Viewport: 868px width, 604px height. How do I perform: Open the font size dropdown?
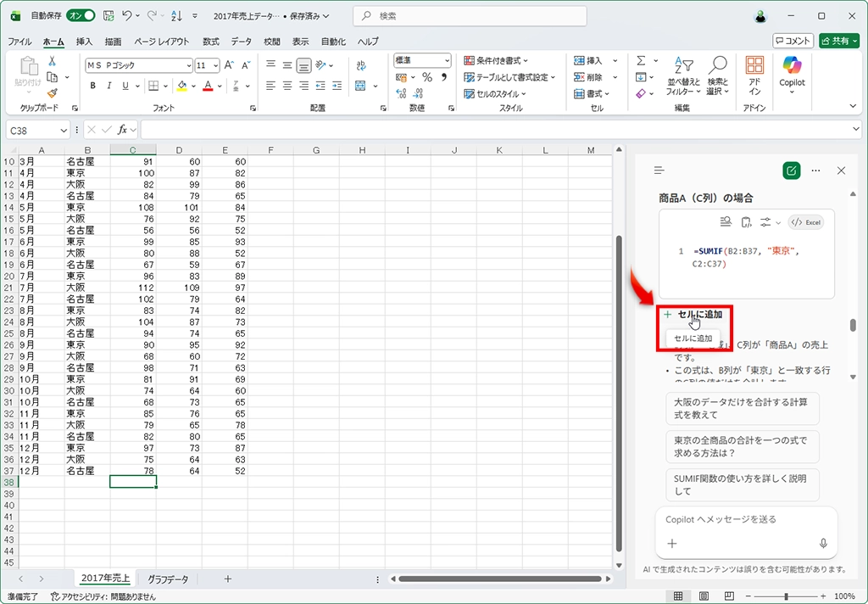coord(216,65)
